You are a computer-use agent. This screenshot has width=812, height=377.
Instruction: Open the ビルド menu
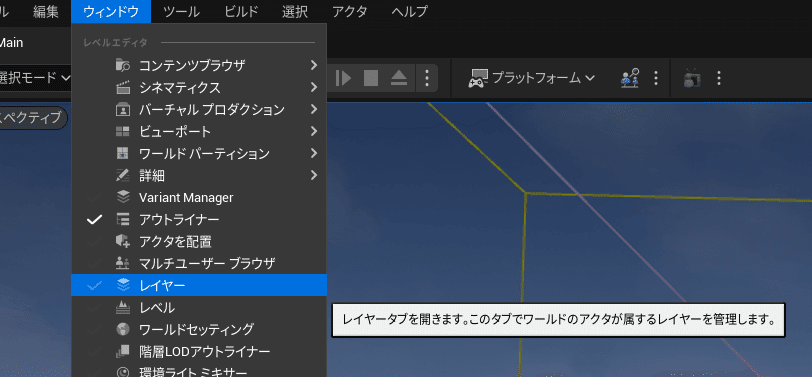point(241,11)
